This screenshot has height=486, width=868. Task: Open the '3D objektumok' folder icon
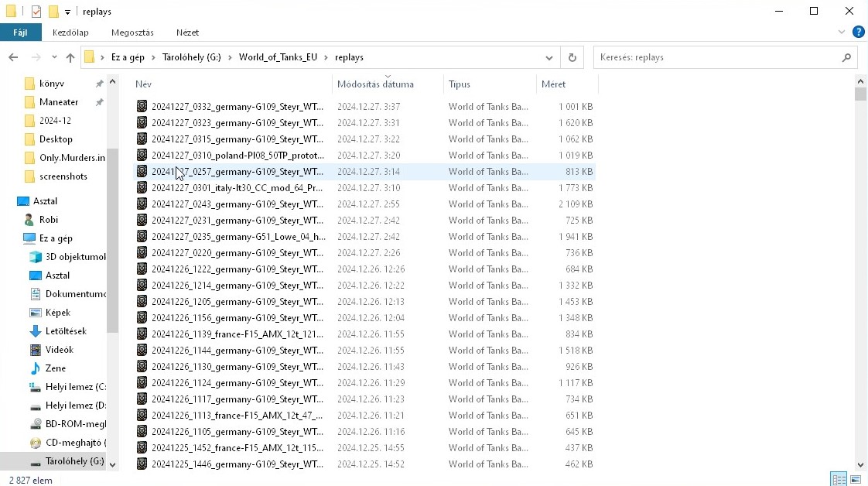[x=36, y=257]
